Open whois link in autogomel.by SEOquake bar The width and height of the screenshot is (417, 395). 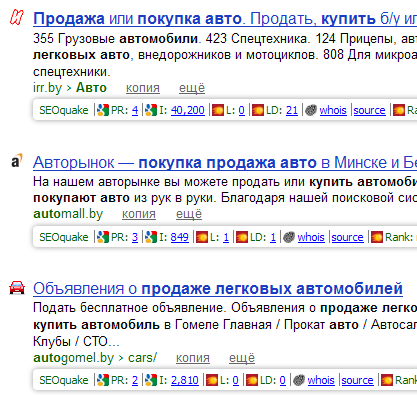pos(321,380)
